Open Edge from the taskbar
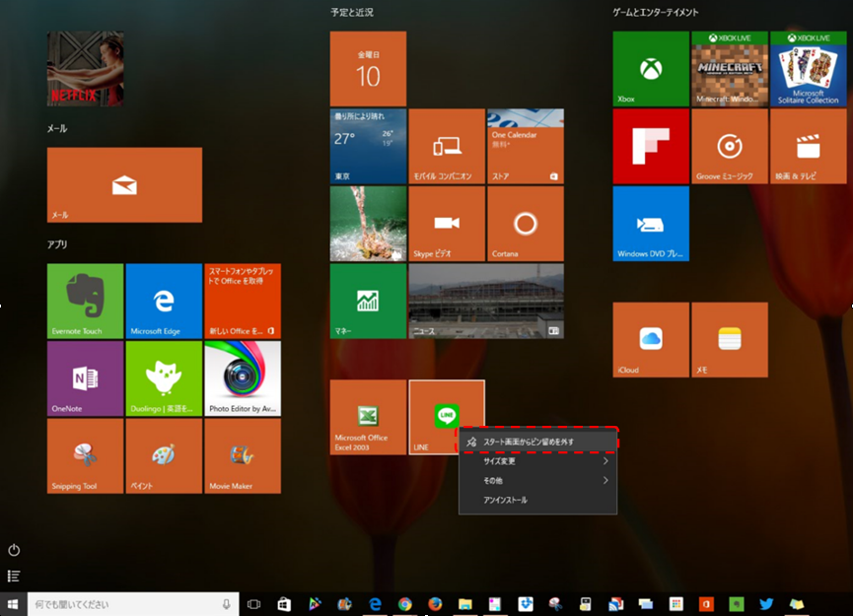This screenshot has width=853, height=616. click(x=376, y=604)
